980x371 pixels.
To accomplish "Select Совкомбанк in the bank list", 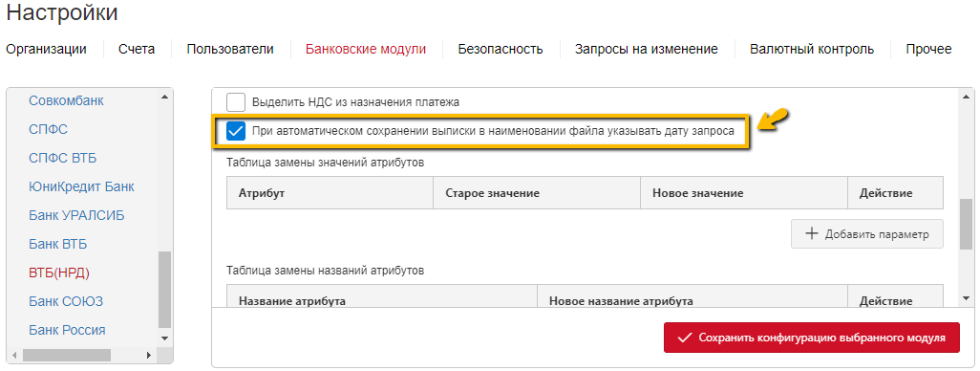I will click(66, 100).
